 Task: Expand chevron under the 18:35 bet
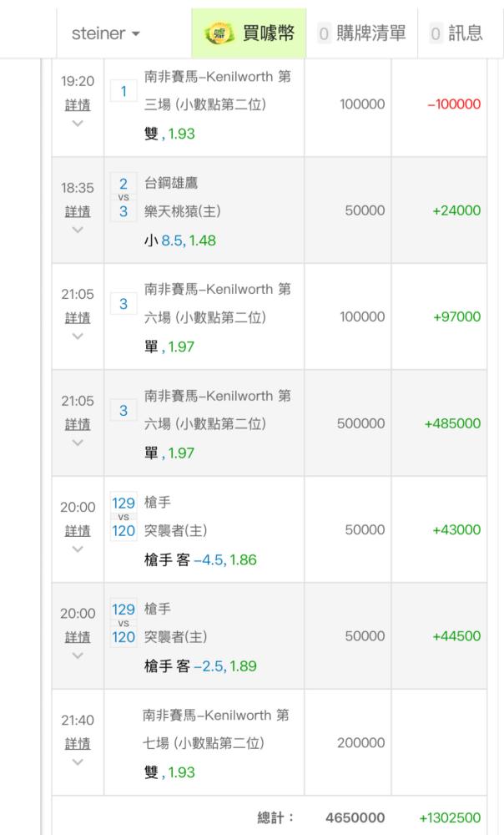pos(78,230)
